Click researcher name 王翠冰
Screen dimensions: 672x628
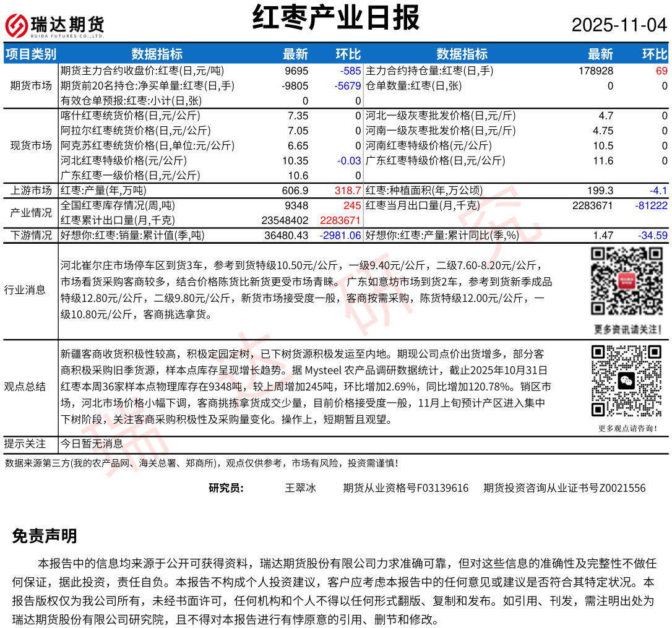point(300,488)
